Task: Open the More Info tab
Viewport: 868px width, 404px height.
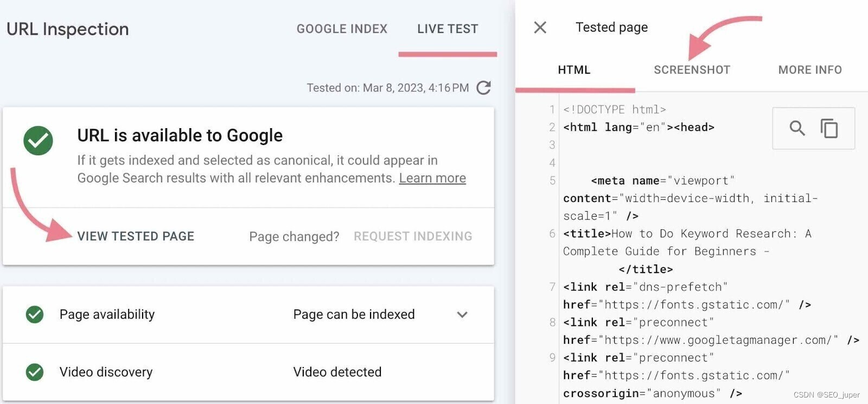Action: click(x=810, y=70)
